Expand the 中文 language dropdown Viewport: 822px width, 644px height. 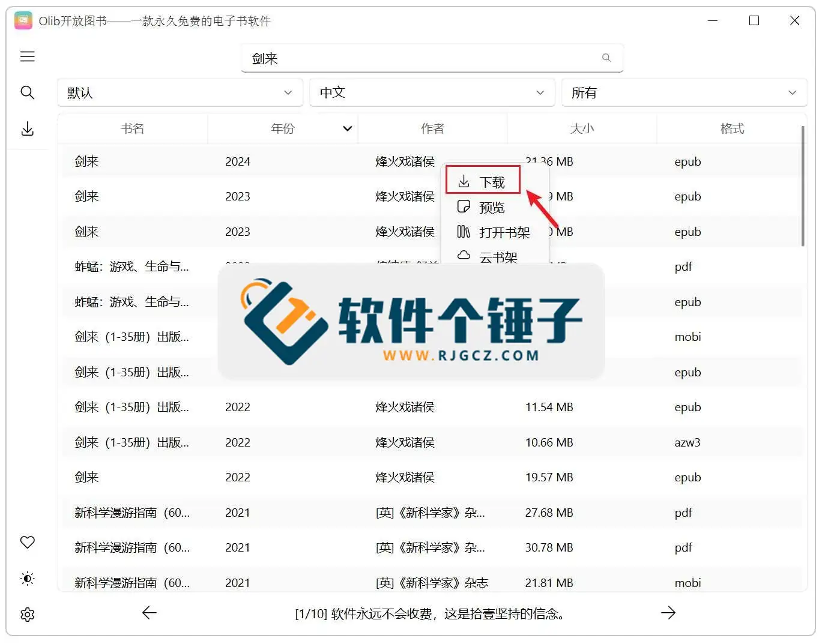(432, 93)
